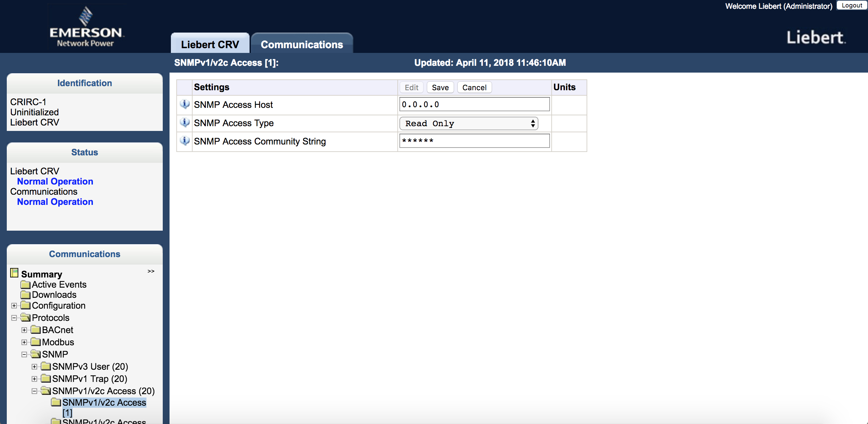The width and height of the screenshot is (868, 424).
Task: Click the 'SNMPv1/v2c Access [1]:' page heading
Action: pos(226,63)
